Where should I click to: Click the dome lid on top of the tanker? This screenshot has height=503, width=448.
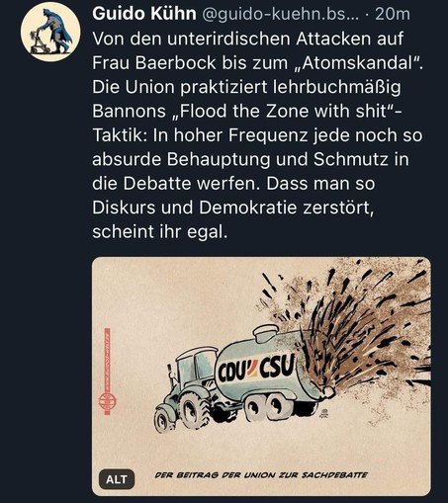click(x=265, y=333)
